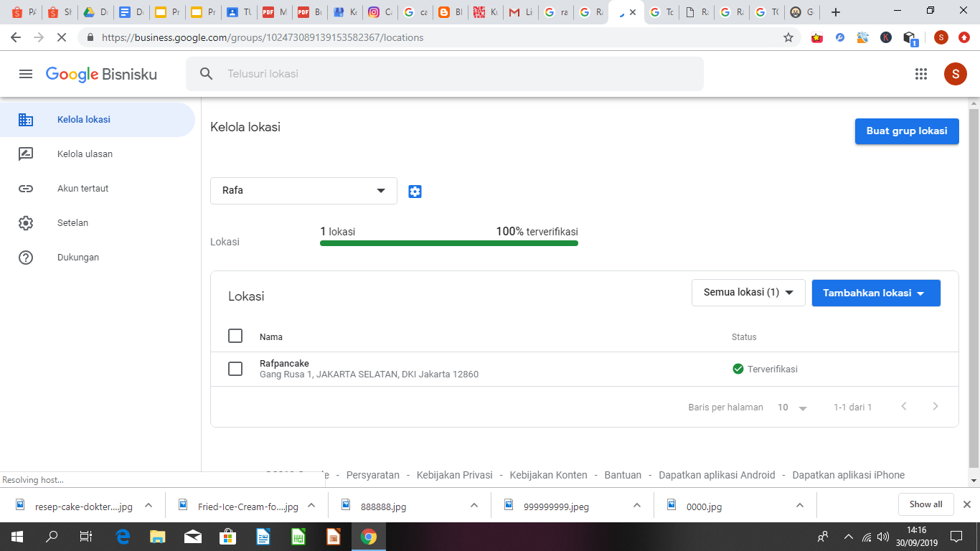The height and width of the screenshot is (551, 980).
Task: Click the browser address bar URL
Action: click(263, 37)
